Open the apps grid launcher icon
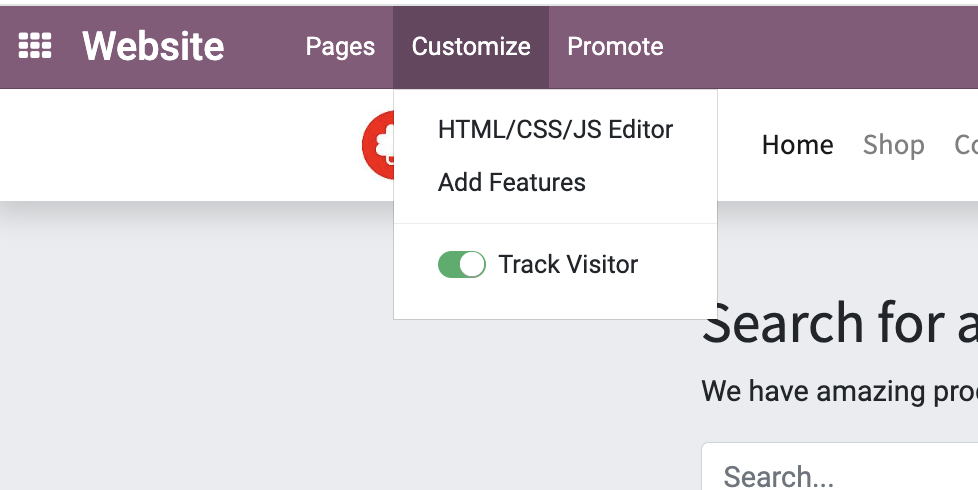 click(x=35, y=46)
